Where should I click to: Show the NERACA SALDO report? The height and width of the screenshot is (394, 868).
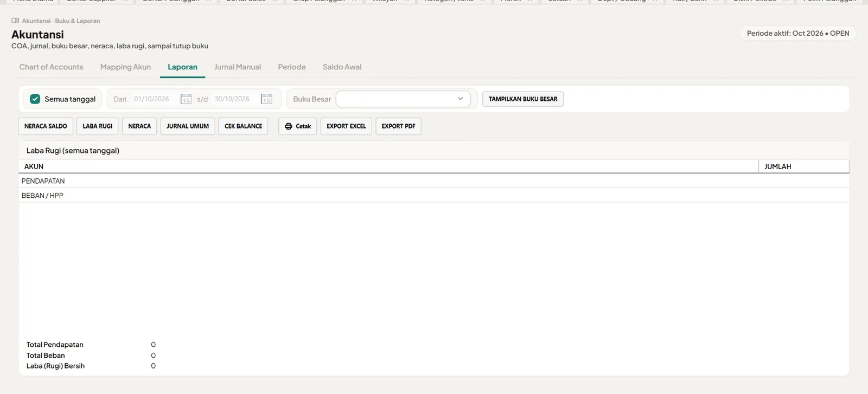pyautogui.click(x=46, y=126)
